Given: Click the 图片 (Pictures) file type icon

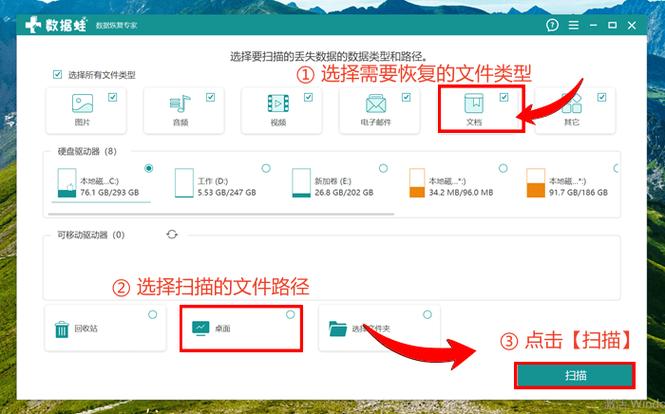Looking at the screenshot, I should (x=82, y=104).
